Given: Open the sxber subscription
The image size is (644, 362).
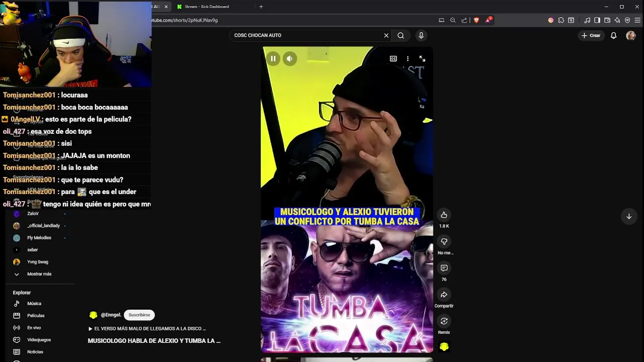Looking at the screenshot, I should point(33,250).
